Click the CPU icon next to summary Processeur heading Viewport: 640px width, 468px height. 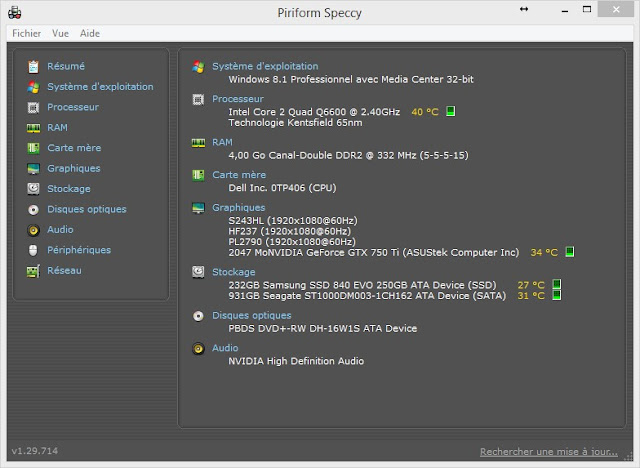pyautogui.click(x=198, y=100)
